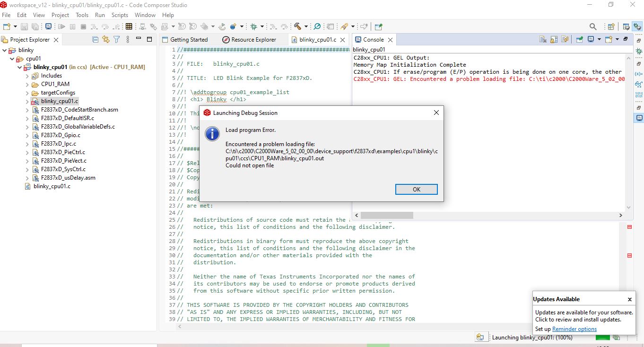Click the Collapse All icon in Project Explorer
Viewport: 644px width, 347px height.
tap(96, 40)
